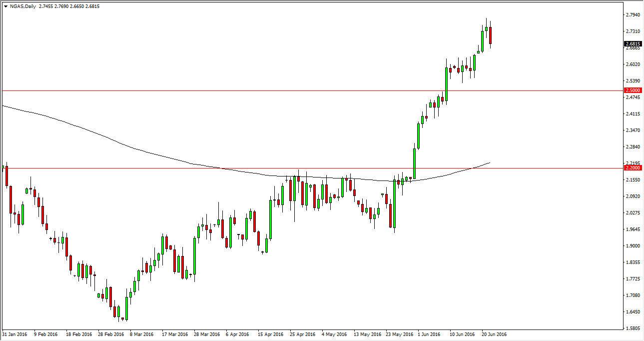Click the 20 Jun 2016 date label
Viewport: 644px width, 341px height.
pos(494,334)
